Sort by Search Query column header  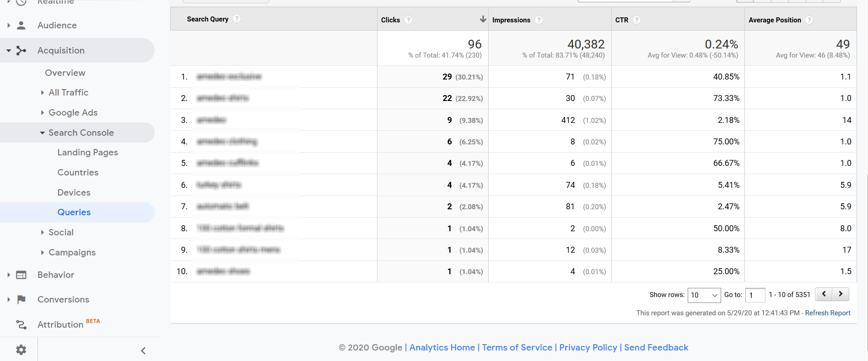point(207,19)
